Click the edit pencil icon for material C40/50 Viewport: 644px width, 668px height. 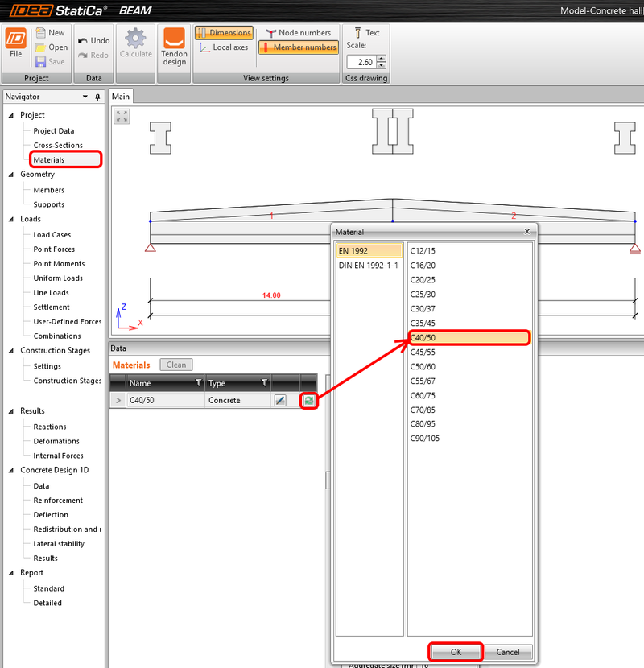click(x=280, y=399)
